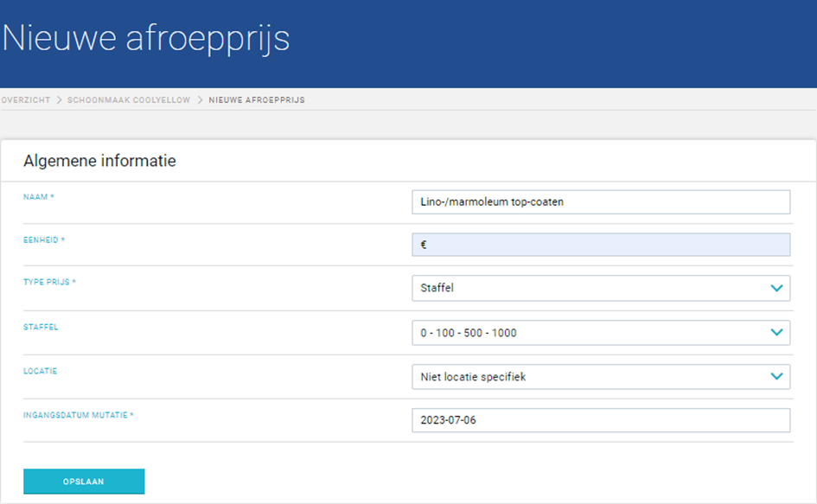The image size is (817, 504).
Task: Click the Naam field label
Action: point(39,197)
